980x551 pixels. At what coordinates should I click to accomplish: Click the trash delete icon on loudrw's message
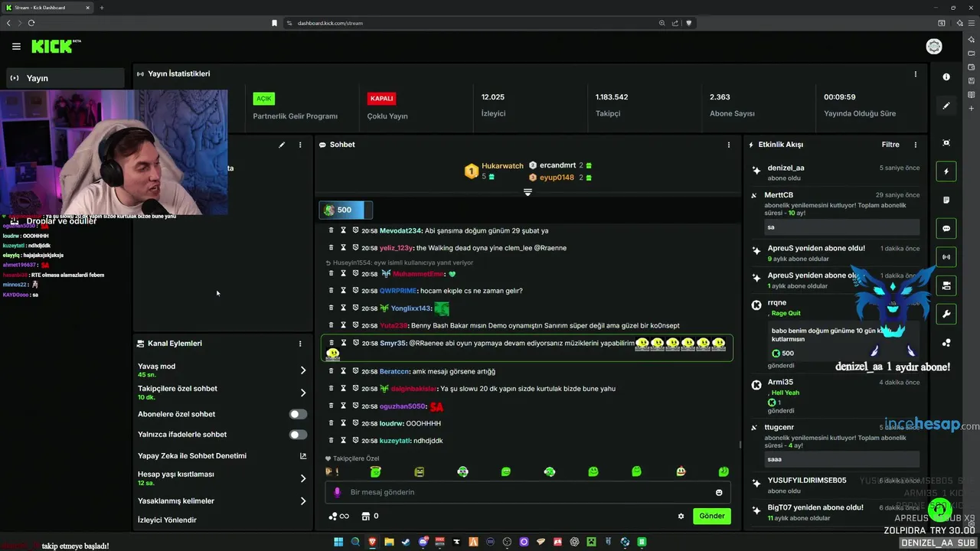[332, 423]
